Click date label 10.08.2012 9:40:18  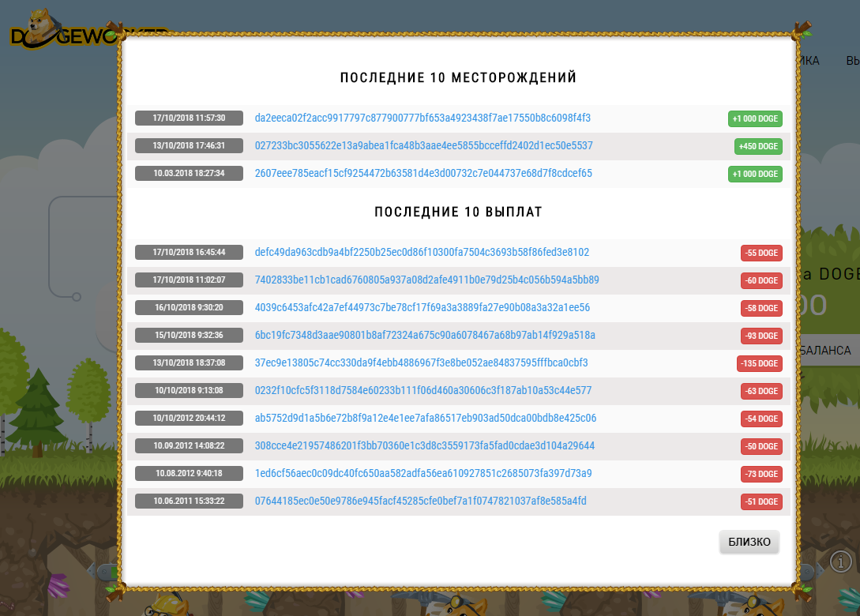[x=189, y=473]
